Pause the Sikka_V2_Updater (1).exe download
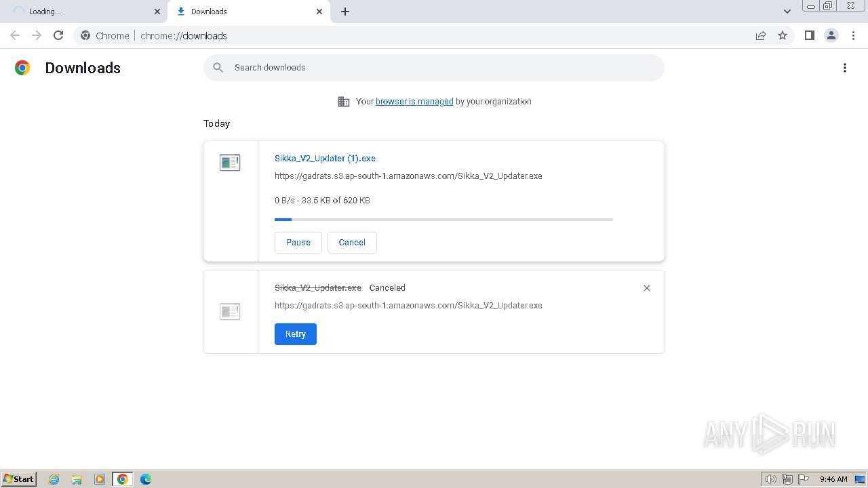The width and height of the screenshot is (868, 488). click(x=298, y=243)
